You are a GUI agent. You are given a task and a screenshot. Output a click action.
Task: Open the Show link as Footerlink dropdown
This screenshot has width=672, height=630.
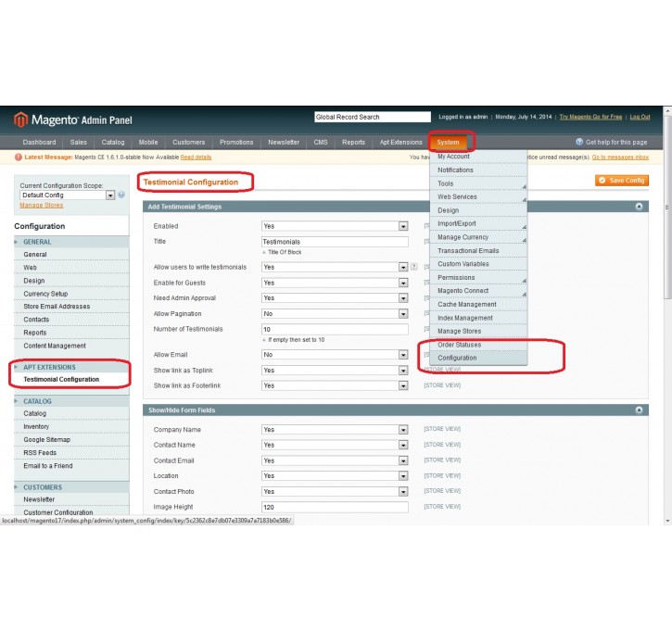click(x=335, y=386)
